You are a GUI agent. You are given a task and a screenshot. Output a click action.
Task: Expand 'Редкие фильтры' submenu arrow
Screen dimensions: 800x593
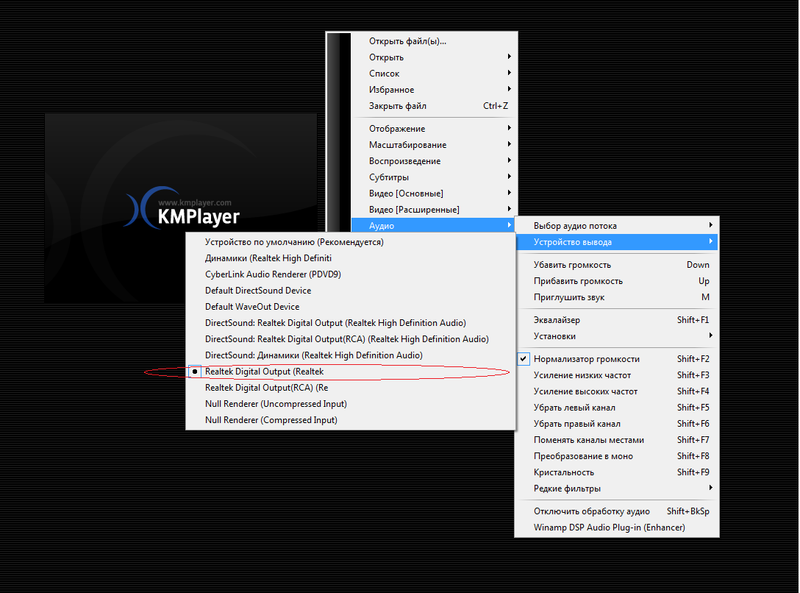[710, 488]
